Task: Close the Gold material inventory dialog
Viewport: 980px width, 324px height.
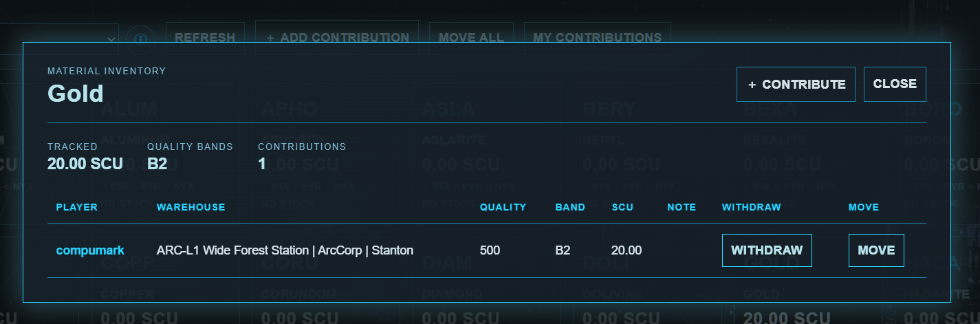Action: tap(895, 84)
